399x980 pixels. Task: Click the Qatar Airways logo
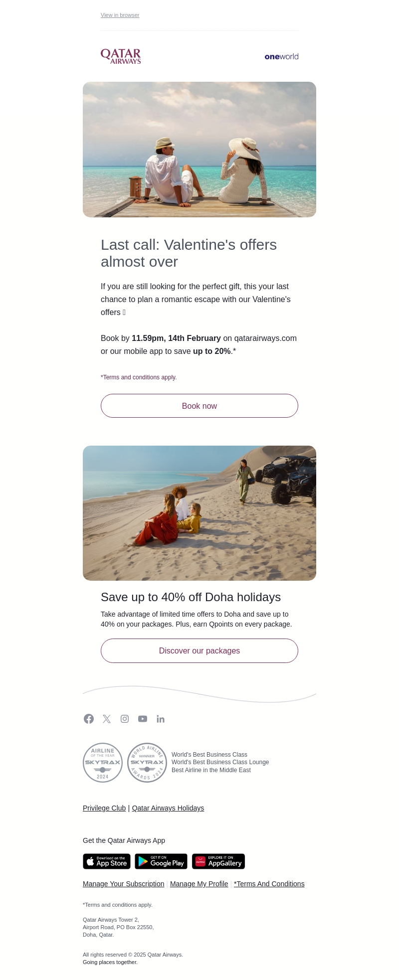pyautogui.click(x=121, y=56)
